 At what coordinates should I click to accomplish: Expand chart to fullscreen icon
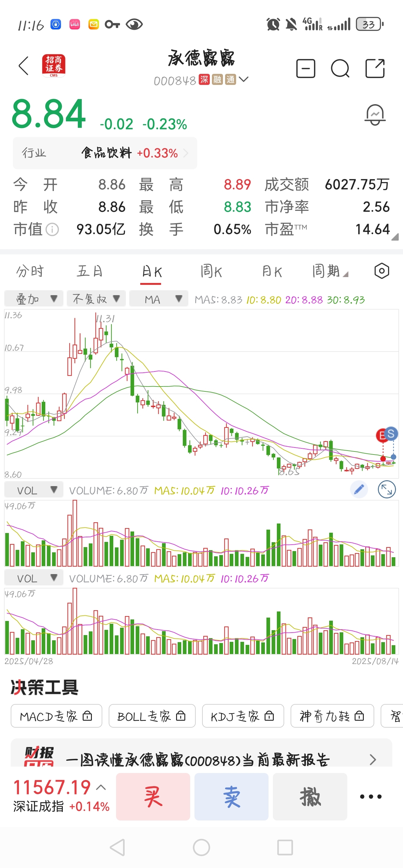tap(386, 489)
